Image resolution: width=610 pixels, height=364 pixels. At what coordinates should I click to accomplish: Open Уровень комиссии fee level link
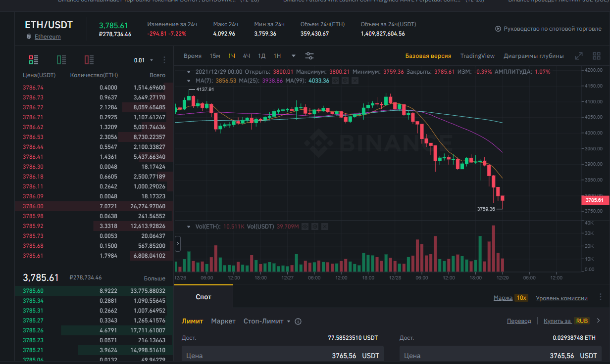coord(562,298)
